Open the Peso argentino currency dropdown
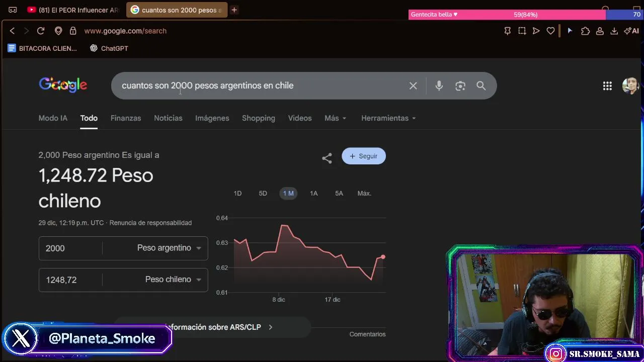 click(169, 248)
